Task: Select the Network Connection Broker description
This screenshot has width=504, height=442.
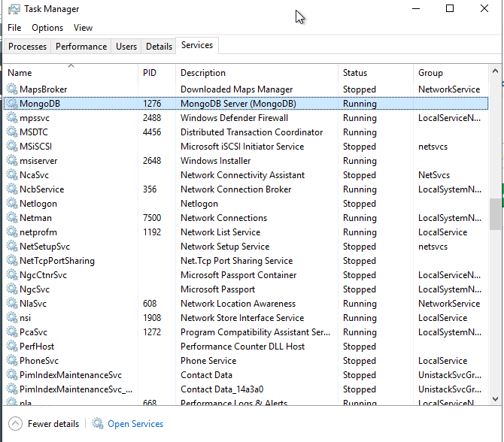Action: click(x=236, y=189)
